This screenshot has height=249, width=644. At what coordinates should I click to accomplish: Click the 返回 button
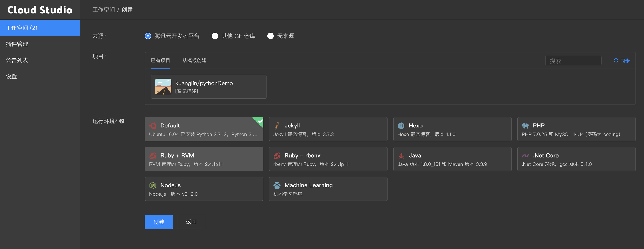point(191,222)
